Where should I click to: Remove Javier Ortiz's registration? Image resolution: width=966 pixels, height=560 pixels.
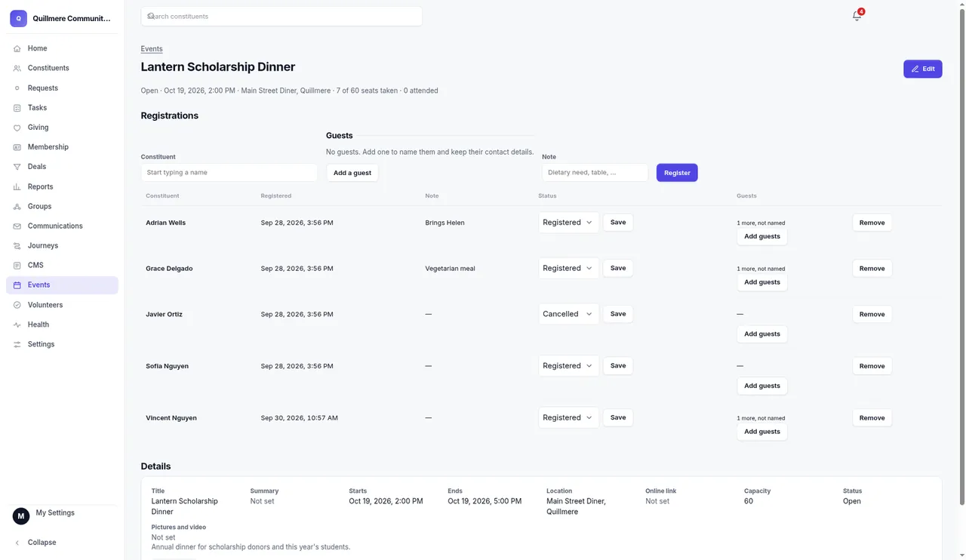tap(872, 314)
